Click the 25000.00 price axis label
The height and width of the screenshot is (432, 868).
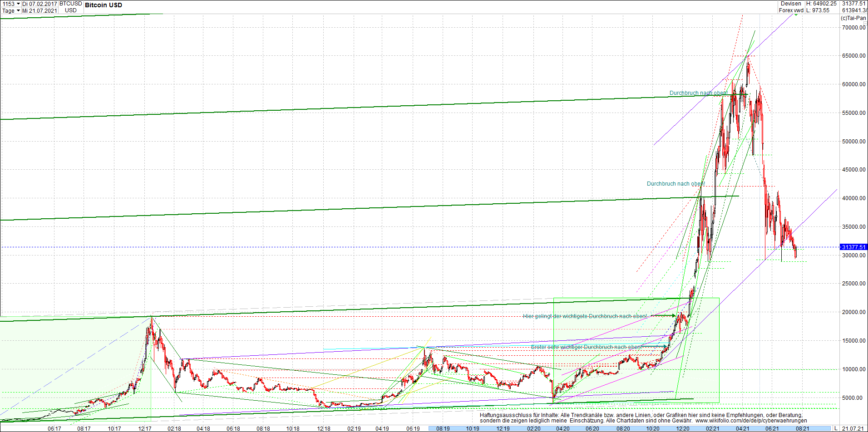click(x=854, y=284)
